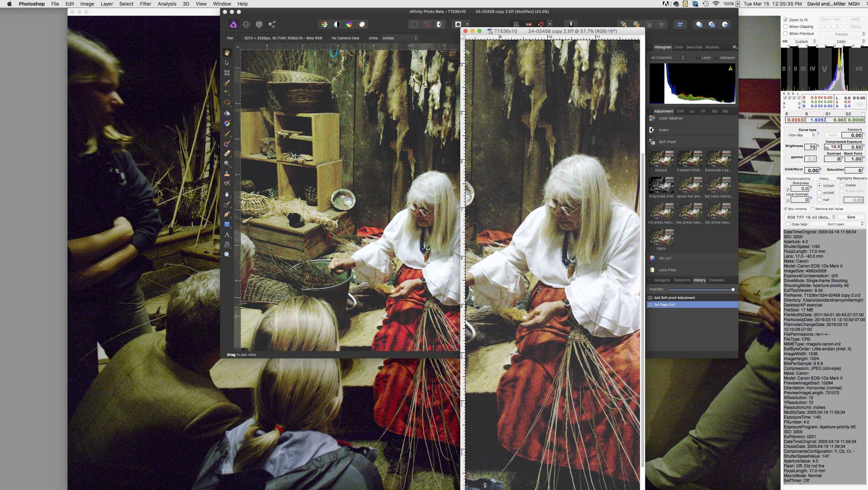This screenshot has width=868, height=490.
Task: Select the Crop tool in Affinity toolbar
Action: coord(227,73)
